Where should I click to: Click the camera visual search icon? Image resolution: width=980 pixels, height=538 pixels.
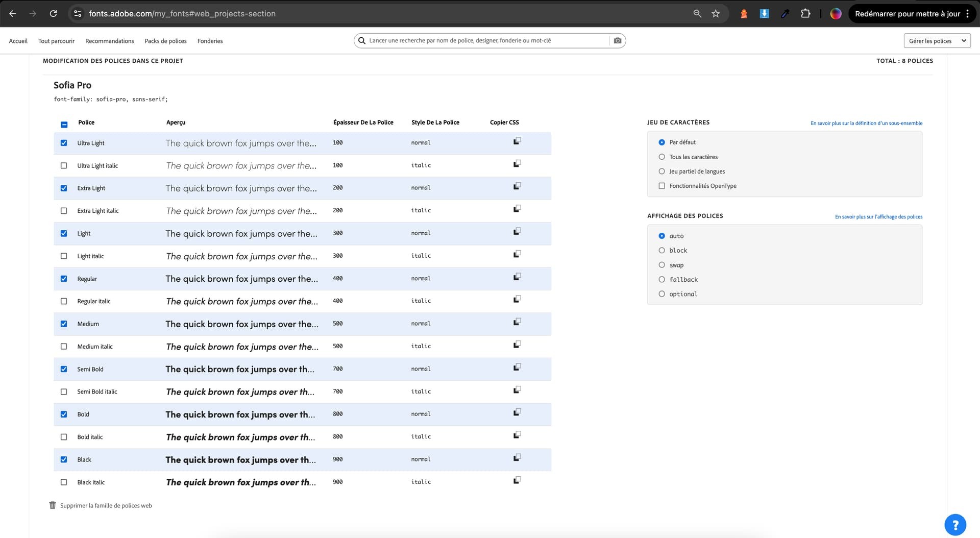(618, 40)
